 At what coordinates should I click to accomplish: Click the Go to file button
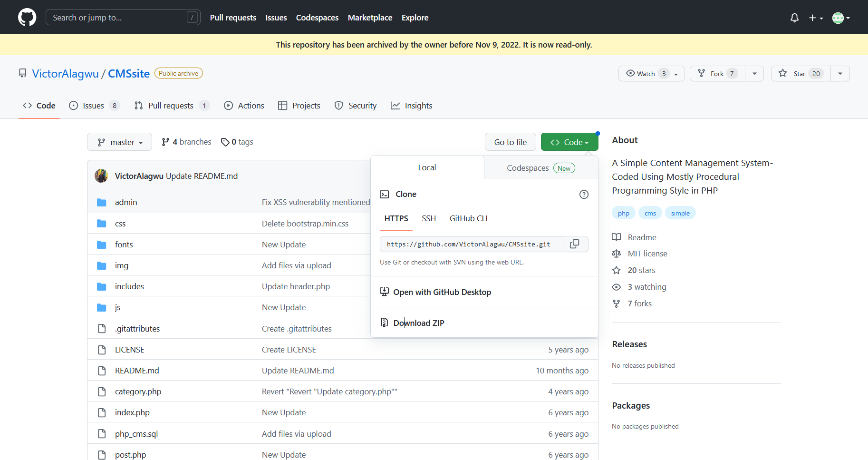tap(511, 142)
